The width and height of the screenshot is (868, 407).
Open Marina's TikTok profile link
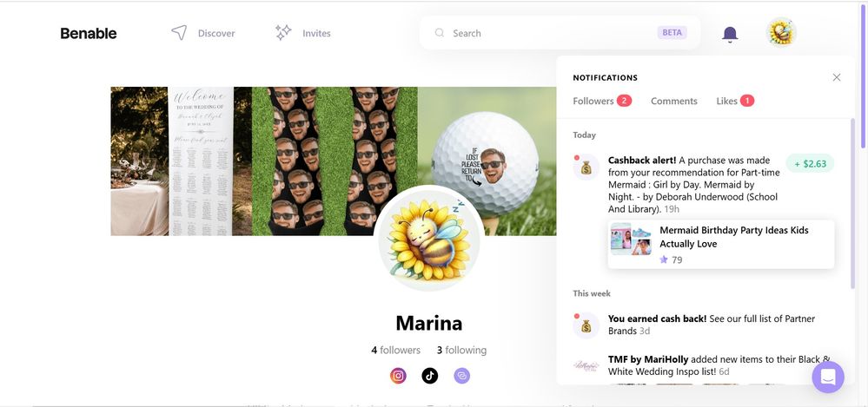click(429, 376)
